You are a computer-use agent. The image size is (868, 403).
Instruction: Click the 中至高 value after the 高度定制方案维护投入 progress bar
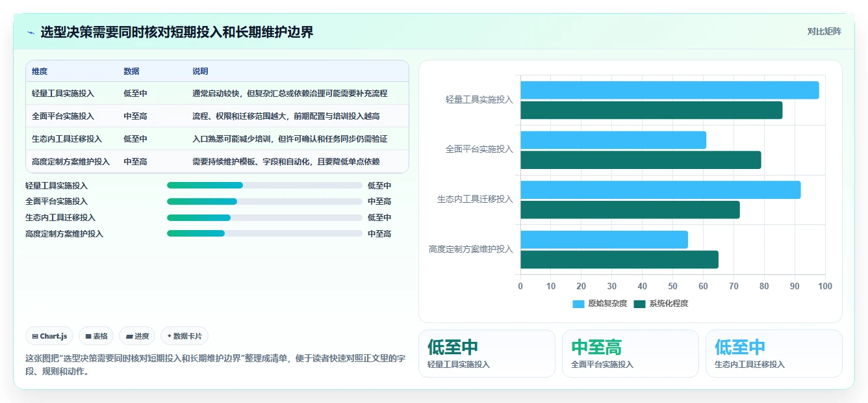pos(379,234)
